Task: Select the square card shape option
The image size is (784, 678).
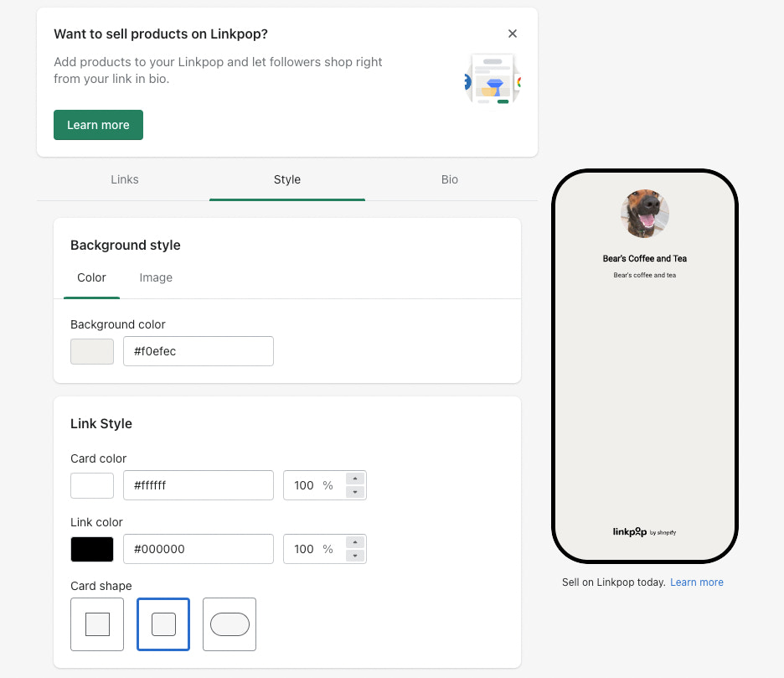Action: (97, 624)
